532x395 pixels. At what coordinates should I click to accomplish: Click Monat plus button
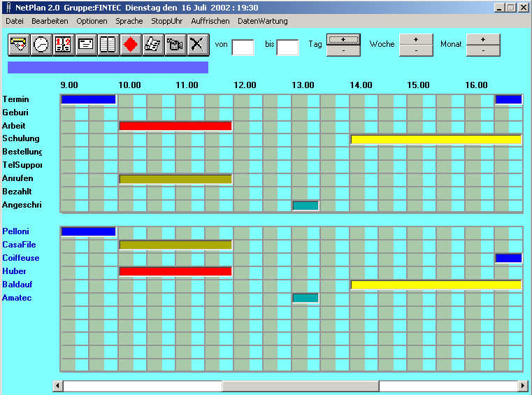483,39
